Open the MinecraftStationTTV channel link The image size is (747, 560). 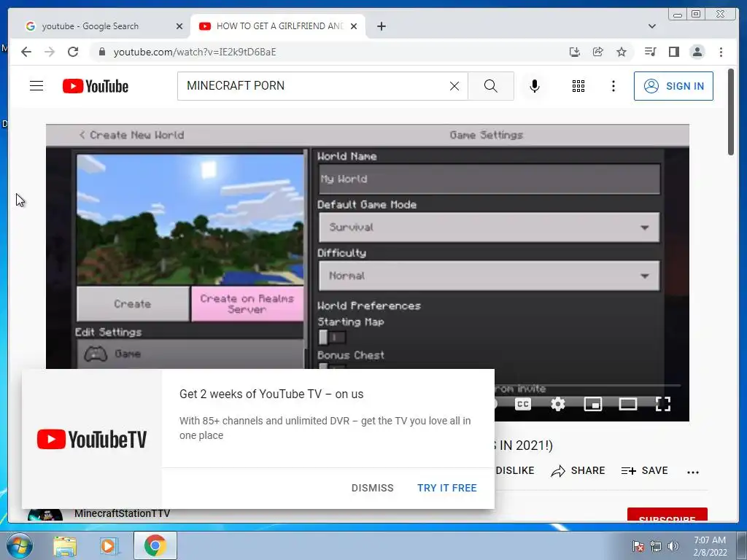click(122, 513)
